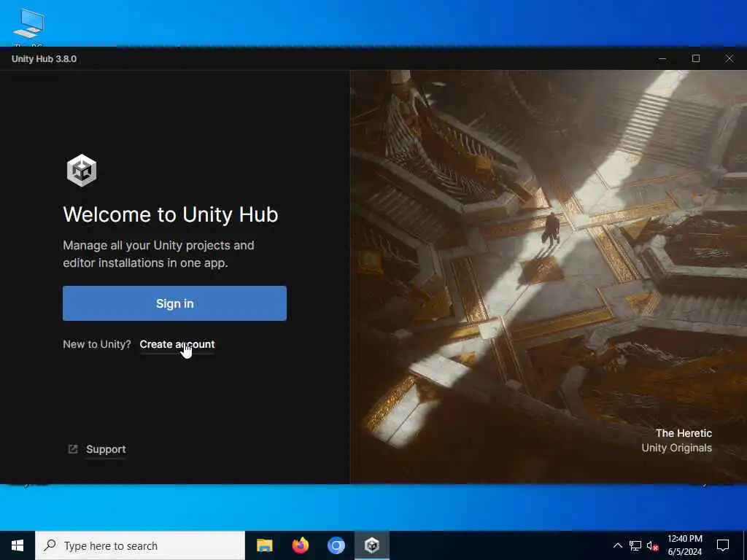Maximize the Unity Hub window
The width and height of the screenshot is (747, 560).
(695, 58)
